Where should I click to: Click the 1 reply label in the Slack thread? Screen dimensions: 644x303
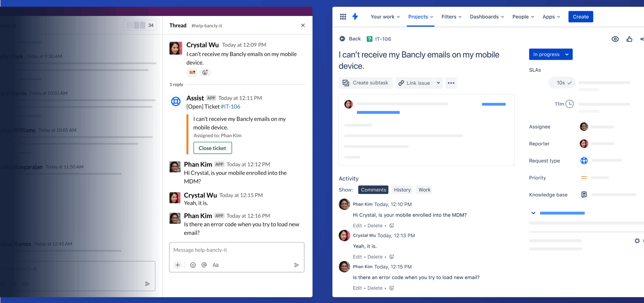[x=176, y=84]
